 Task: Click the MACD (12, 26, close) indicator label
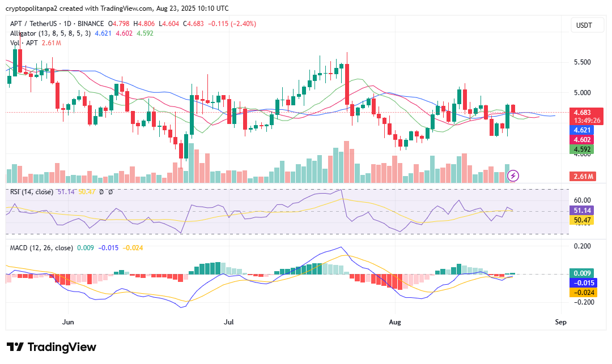tap(41, 248)
